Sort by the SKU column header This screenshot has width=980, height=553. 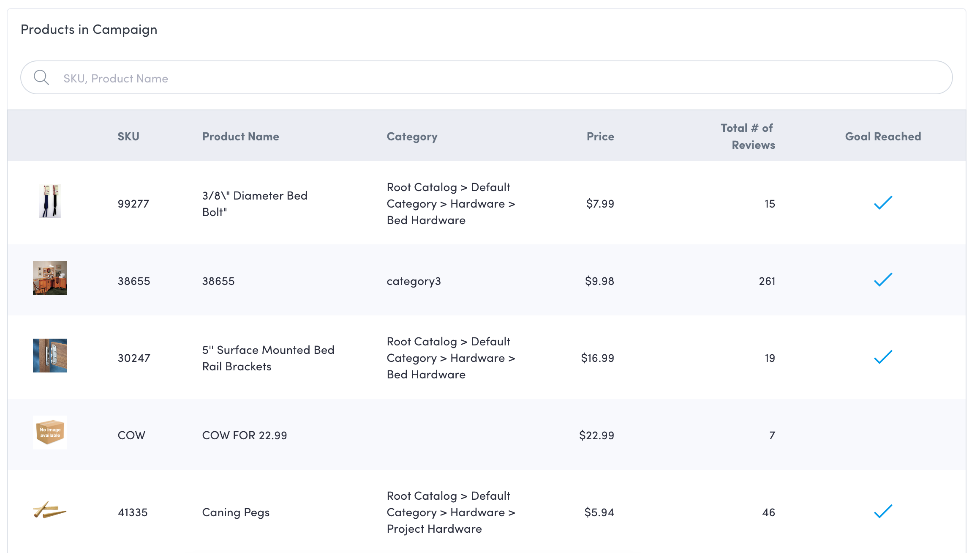tap(128, 137)
